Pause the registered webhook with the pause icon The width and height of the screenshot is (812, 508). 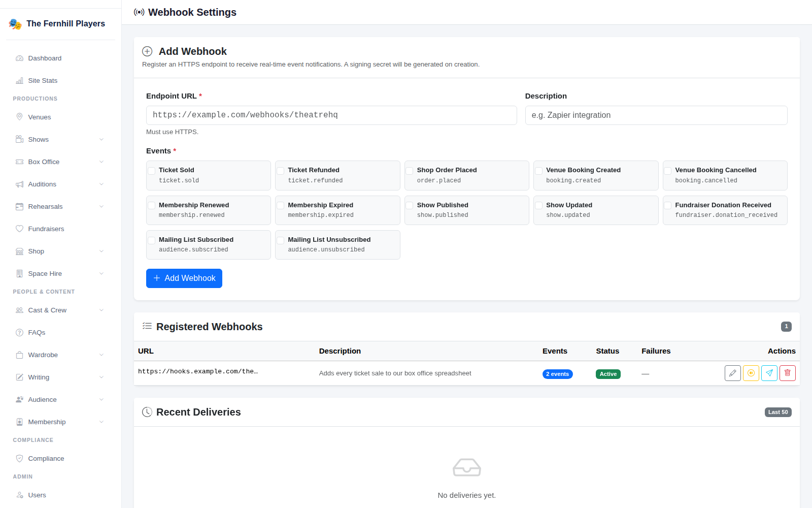[751, 373]
